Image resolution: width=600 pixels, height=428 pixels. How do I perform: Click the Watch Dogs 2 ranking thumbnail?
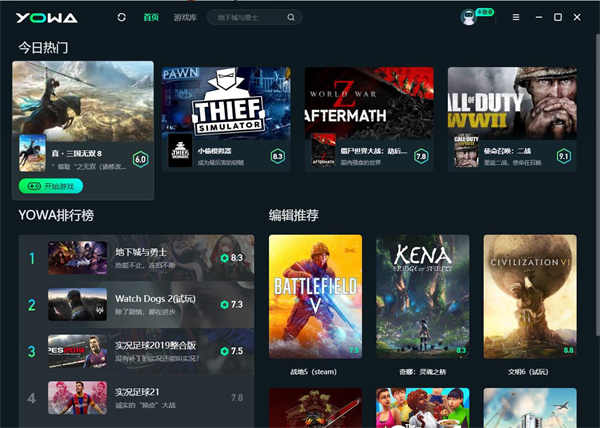point(77,304)
